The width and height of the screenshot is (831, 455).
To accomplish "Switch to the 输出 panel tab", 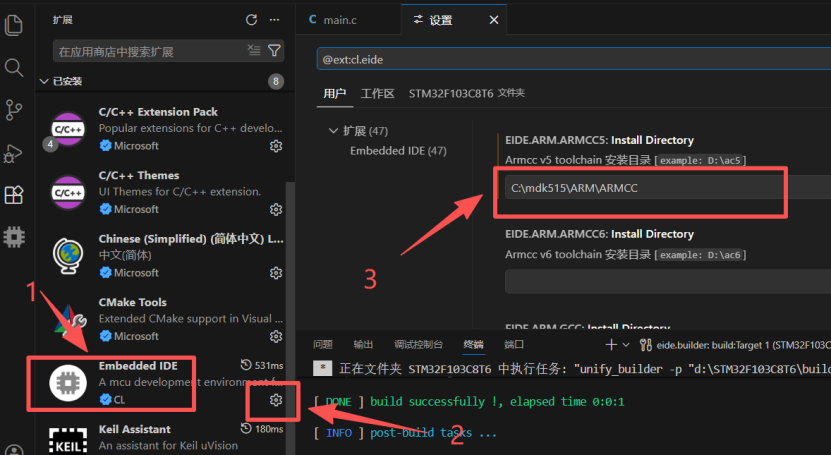I will 363,345.
